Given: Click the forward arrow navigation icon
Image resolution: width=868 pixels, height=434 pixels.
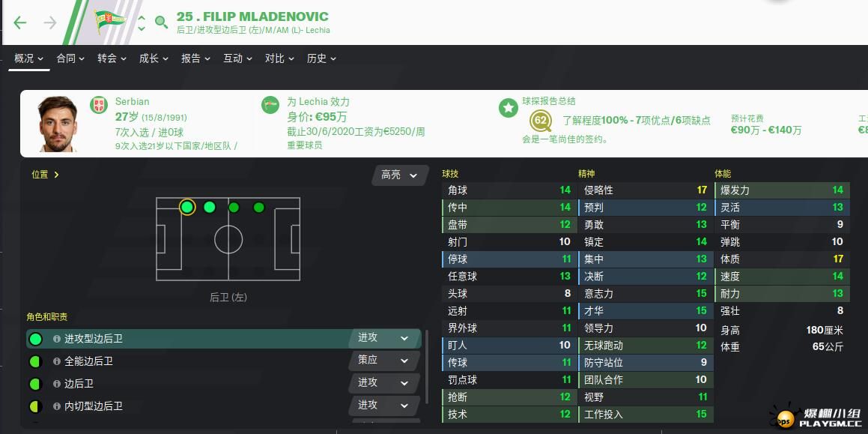Looking at the screenshot, I should click(x=50, y=22).
